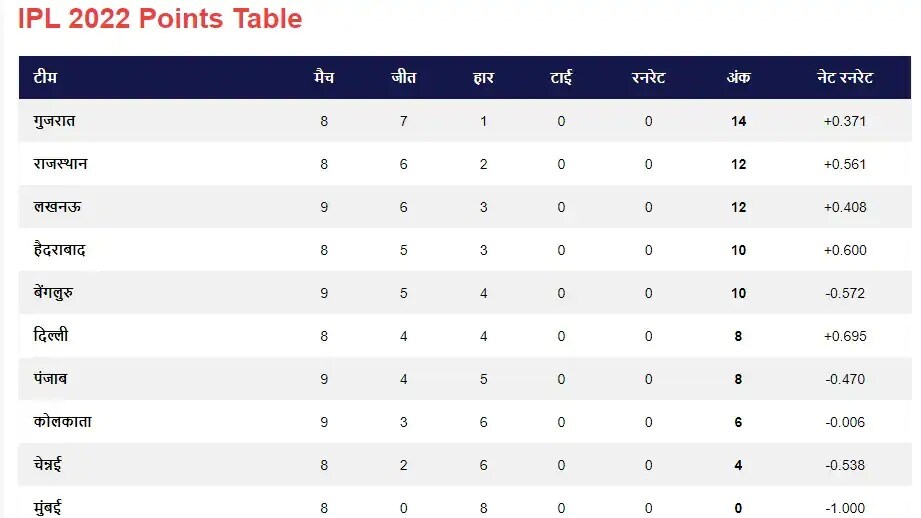Select the राजस्थान team name
Viewport: 921px width, 518px height.
(x=60, y=164)
